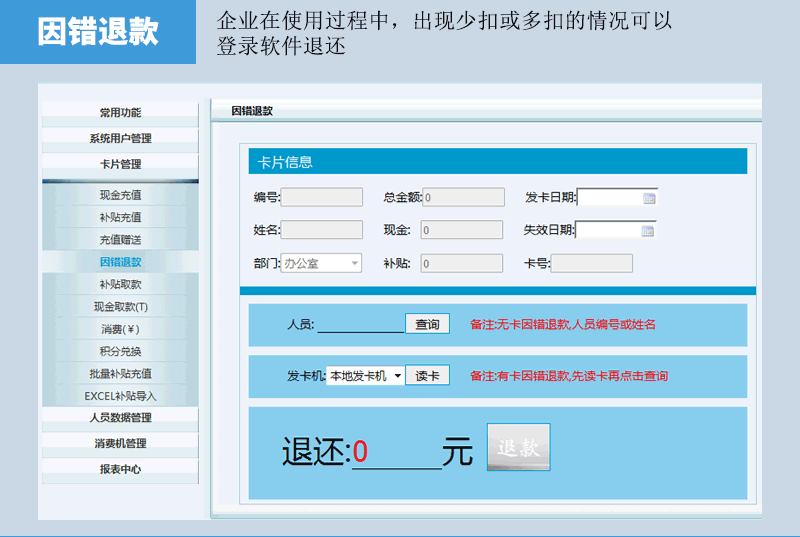The width and height of the screenshot is (800, 537).
Task: Open 充值赠送 menu item
Action: coord(120,240)
